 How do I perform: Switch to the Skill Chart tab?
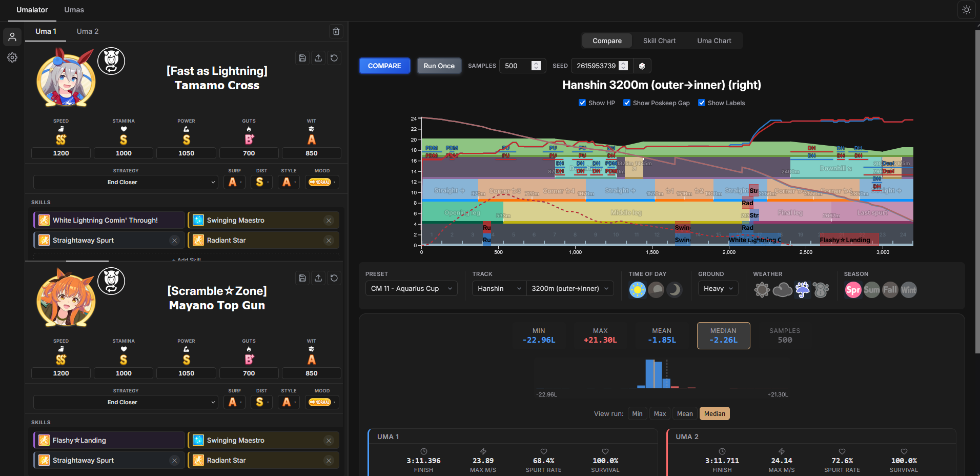659,41
